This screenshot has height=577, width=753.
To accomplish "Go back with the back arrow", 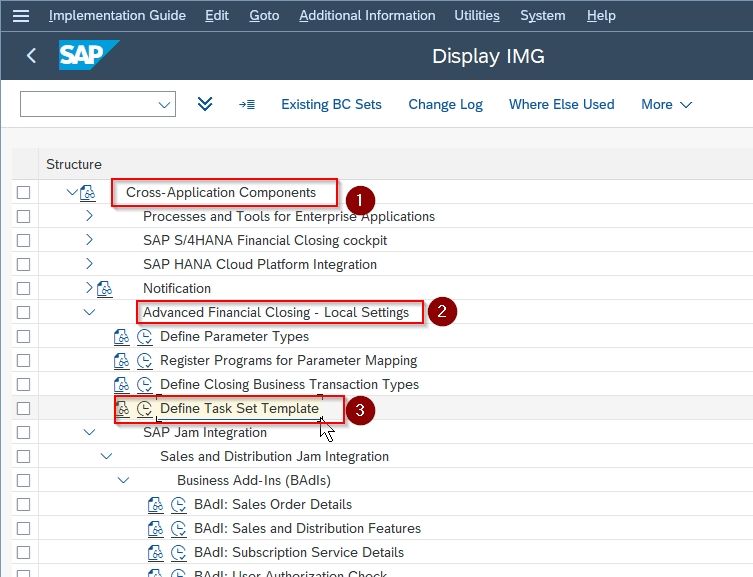I will [x=31, y=56].
